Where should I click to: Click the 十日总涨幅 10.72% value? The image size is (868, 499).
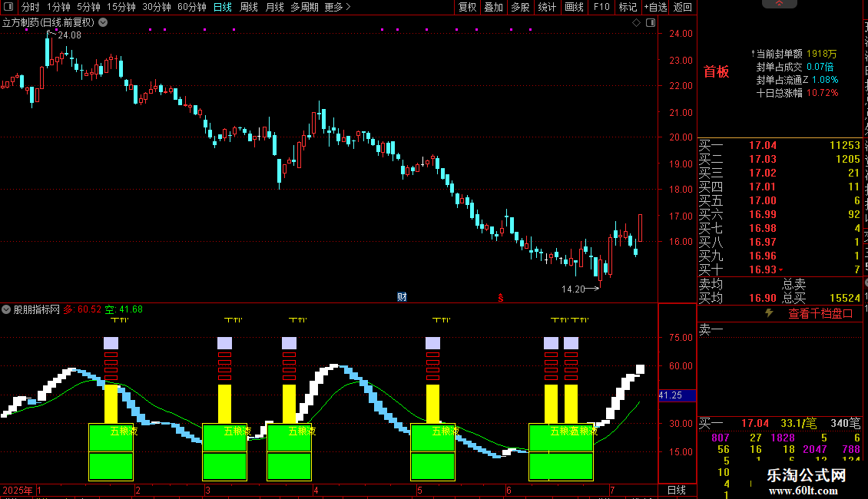tap(822, 93)
